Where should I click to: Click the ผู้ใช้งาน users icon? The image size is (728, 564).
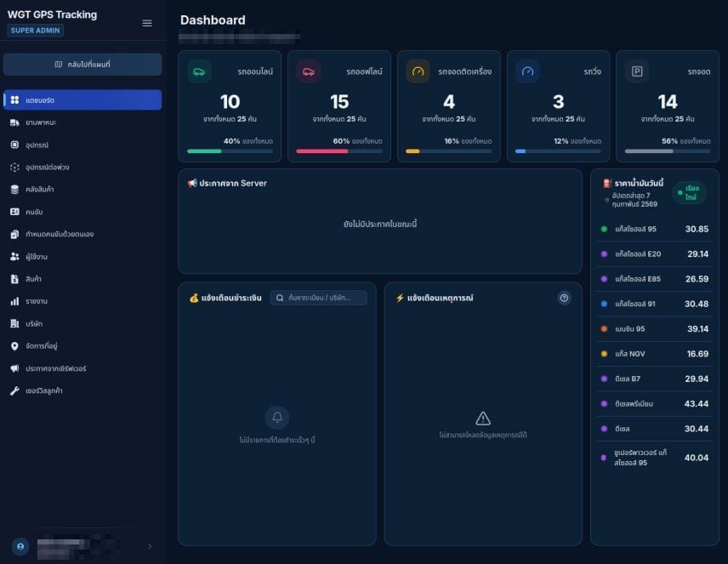[x=14, y=256]
